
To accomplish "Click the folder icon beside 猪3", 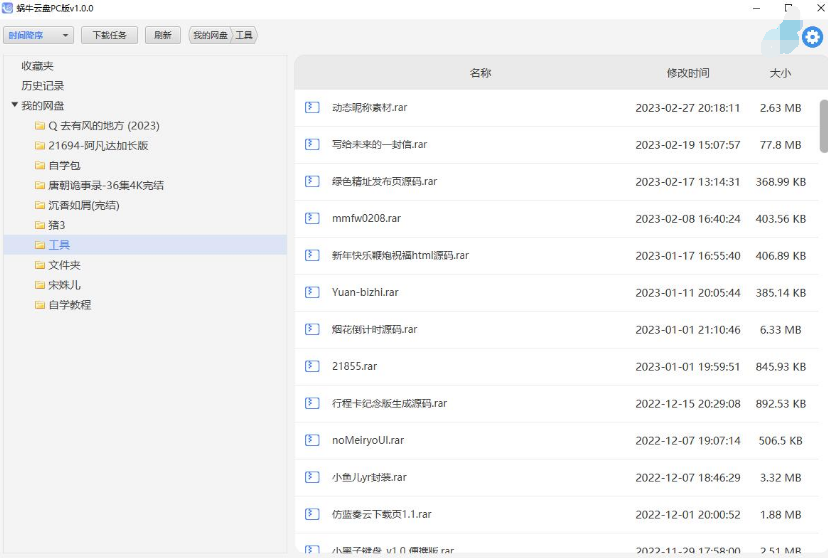I will (x=40, y=225).
